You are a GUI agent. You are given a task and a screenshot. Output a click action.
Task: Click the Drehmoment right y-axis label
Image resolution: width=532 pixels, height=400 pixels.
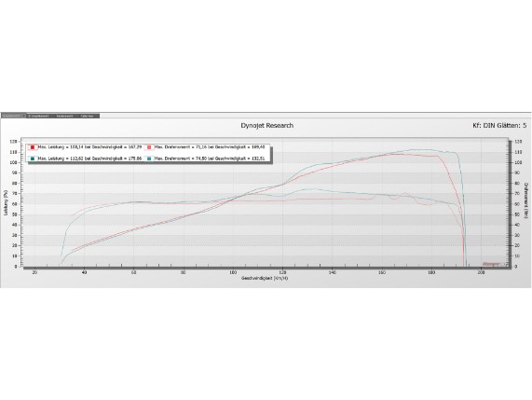[x=526, y=200]
